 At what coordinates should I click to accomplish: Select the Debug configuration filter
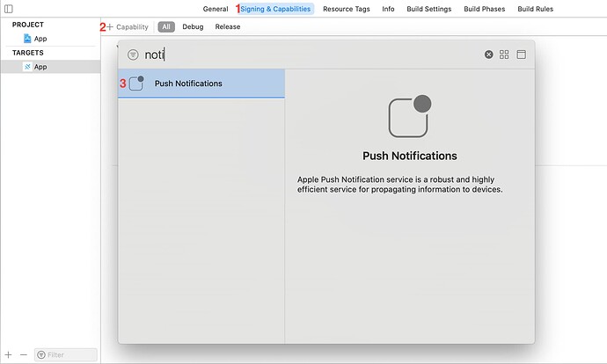(193, 26)
